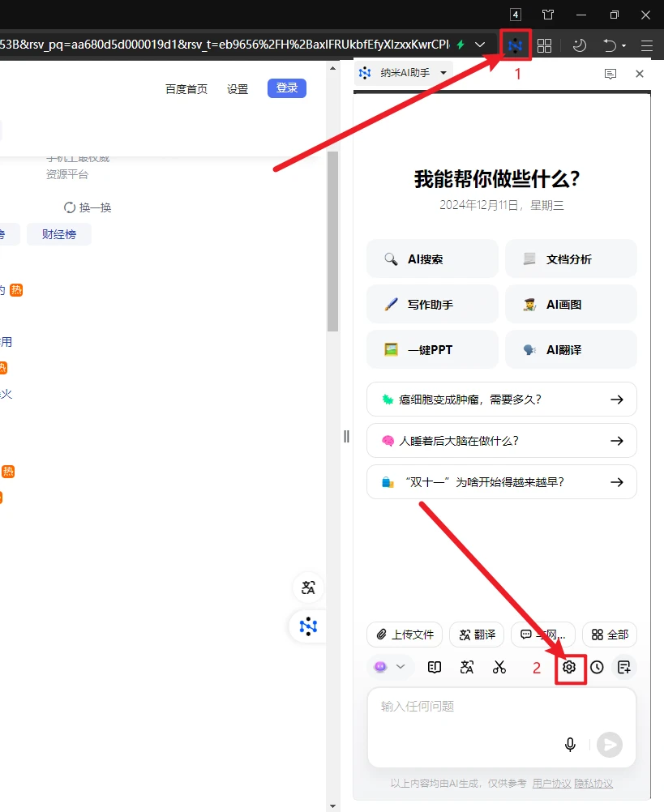Open the history clock icon
The width and height of the screenshot is (664, 812).
(597, 667)
